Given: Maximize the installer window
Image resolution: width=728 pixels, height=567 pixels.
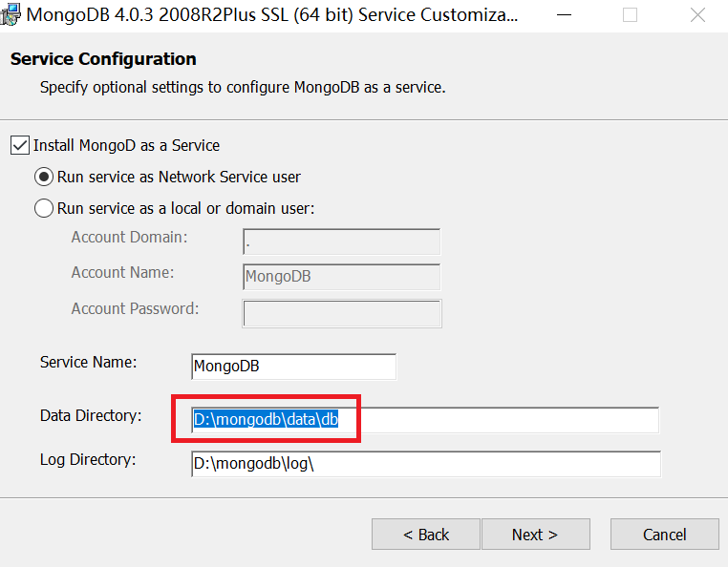Looking at the screenshot, I should pyautogui.click(x=630, y=15).
